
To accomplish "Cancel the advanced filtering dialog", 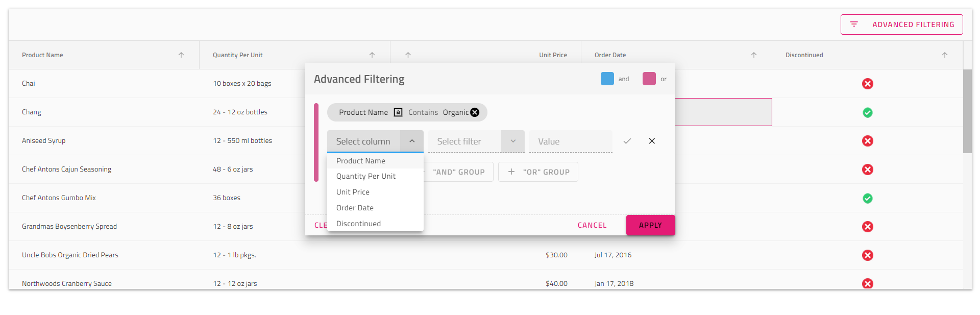I will click(x=592, y=225).
